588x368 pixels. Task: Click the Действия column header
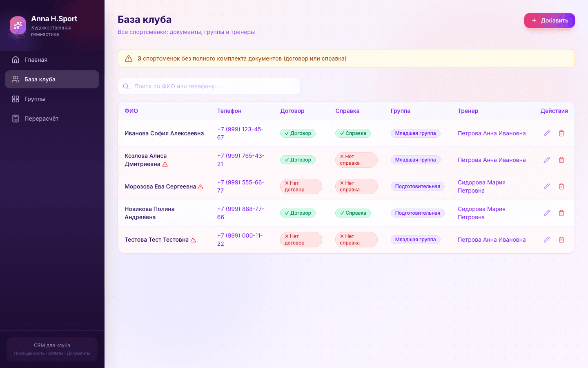[x=554, y=111]
